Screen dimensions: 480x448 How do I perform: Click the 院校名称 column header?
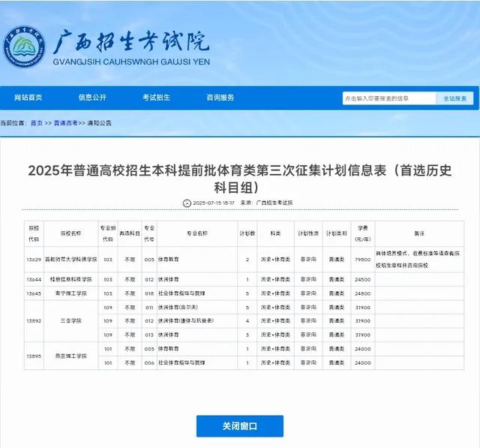[70, 233]
